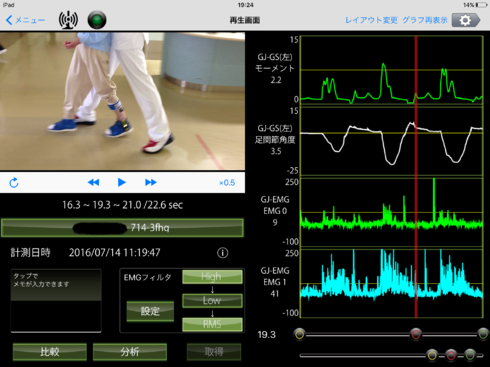Tap the greyed-out 取得 button

click(214, 352)
